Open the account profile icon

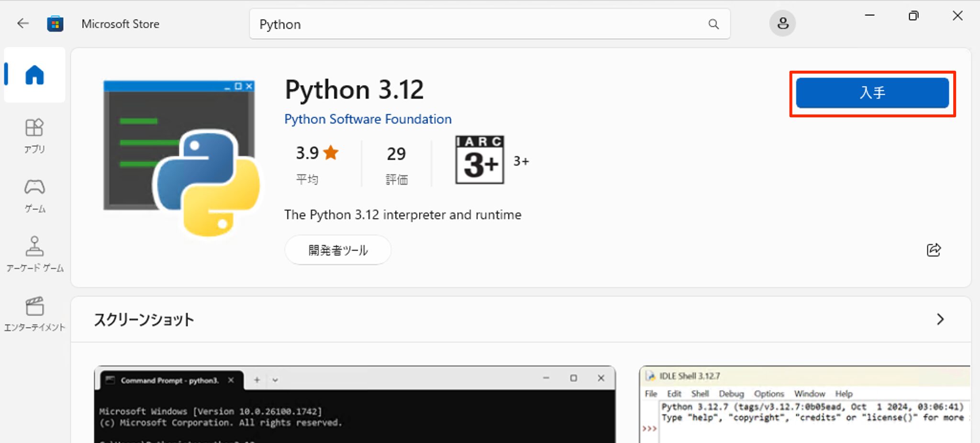tap(782, 23)
